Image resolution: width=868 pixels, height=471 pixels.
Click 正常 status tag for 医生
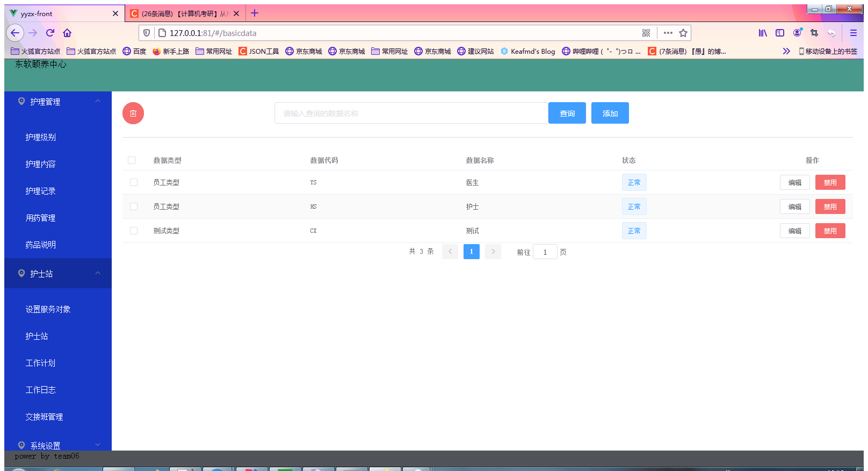click(x=634, y=182)
